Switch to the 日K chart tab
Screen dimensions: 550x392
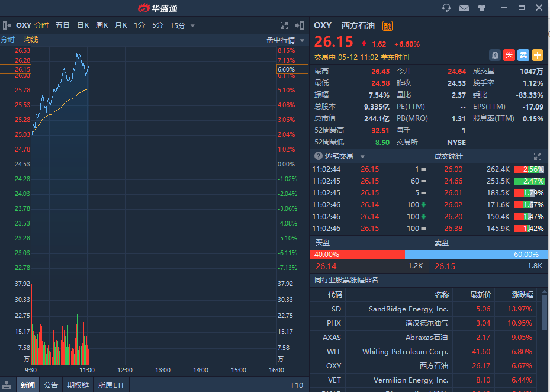point(83,25)
